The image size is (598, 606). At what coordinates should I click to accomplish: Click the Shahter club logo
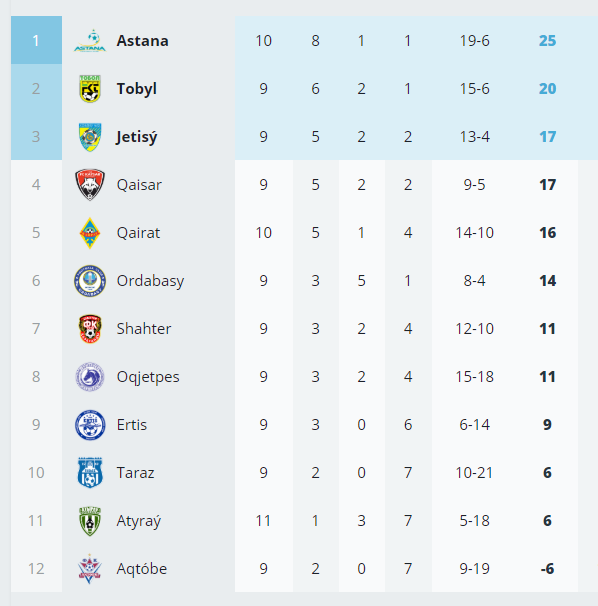pos(90,329)
